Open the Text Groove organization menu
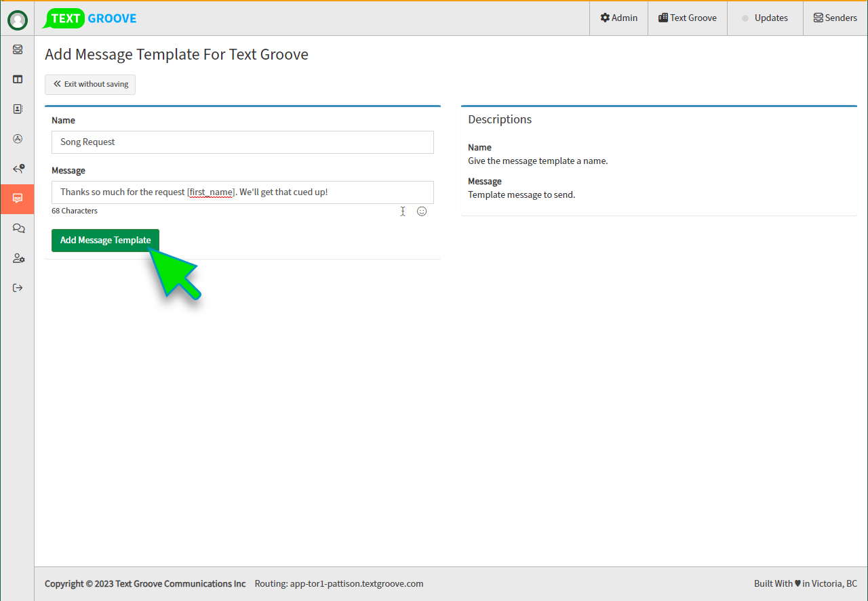Viewport: 868px width, 601px height. [x=687, y=18]
